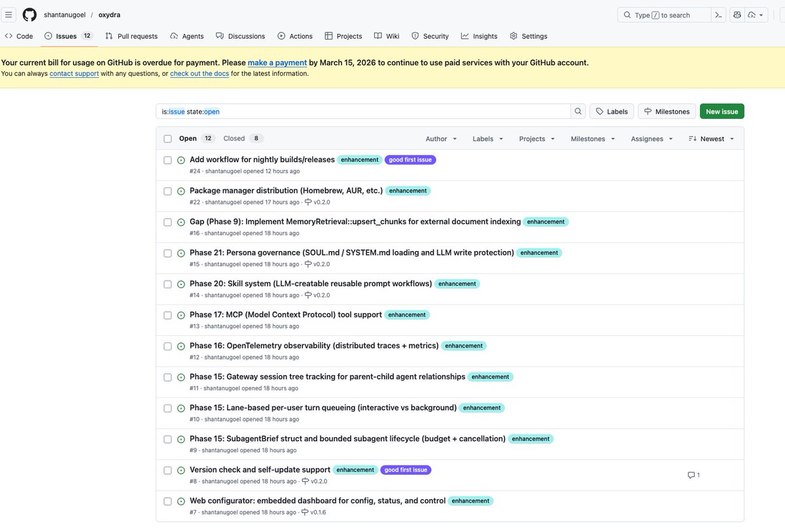The image size is (785, 532).
Task: Expand the Milestones filter dropdown
Action: tap(593, 139)
